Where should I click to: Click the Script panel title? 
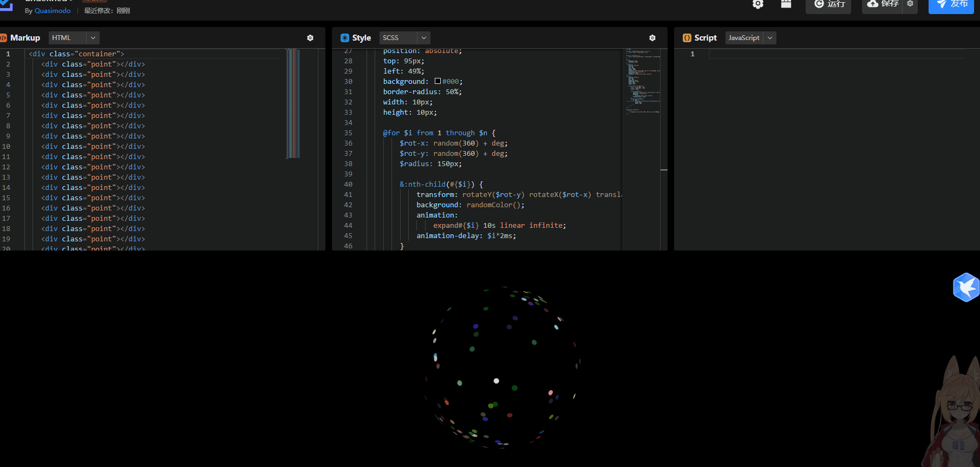click(705, 38)
